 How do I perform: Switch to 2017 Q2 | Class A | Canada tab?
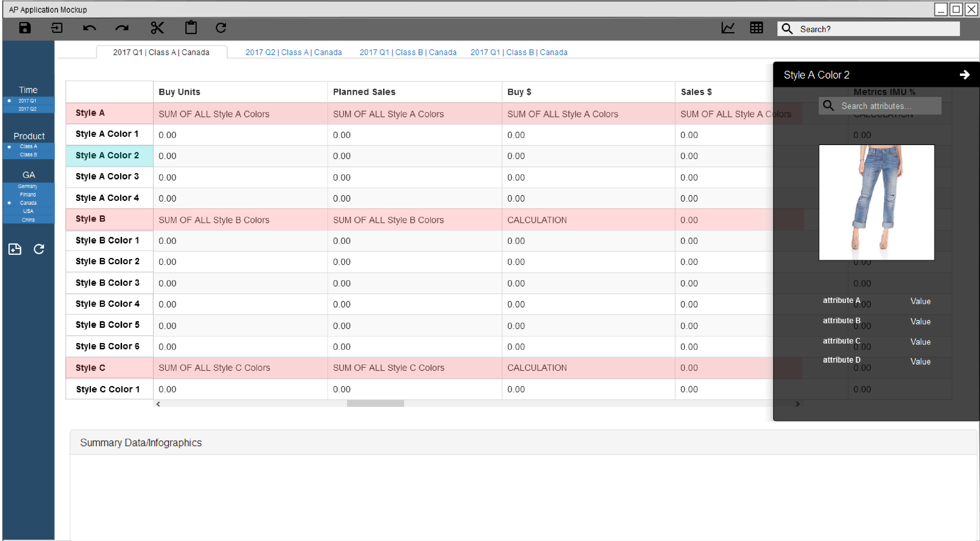pos(293,52)
